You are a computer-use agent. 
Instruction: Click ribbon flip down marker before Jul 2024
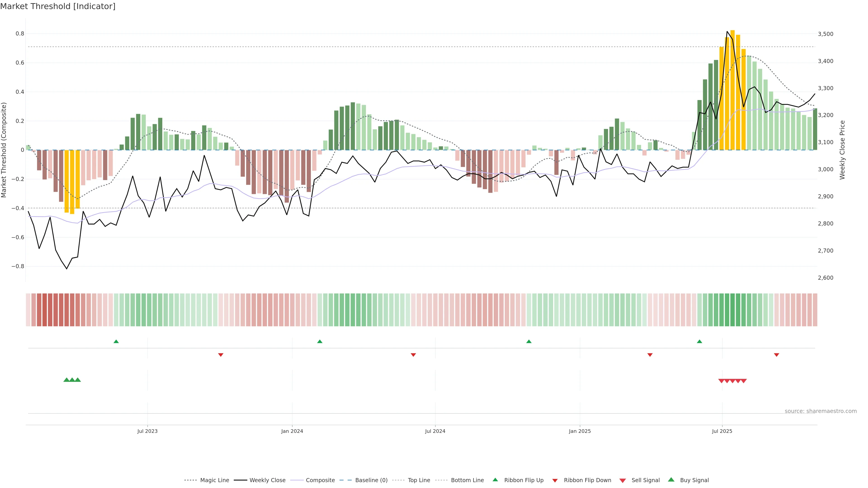[413, 355]
